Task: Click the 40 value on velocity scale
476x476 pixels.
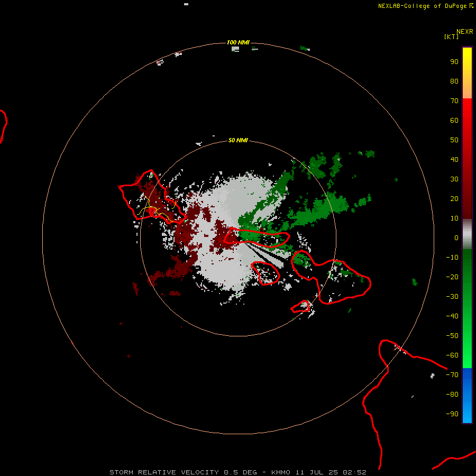Action: pos(454,159)
